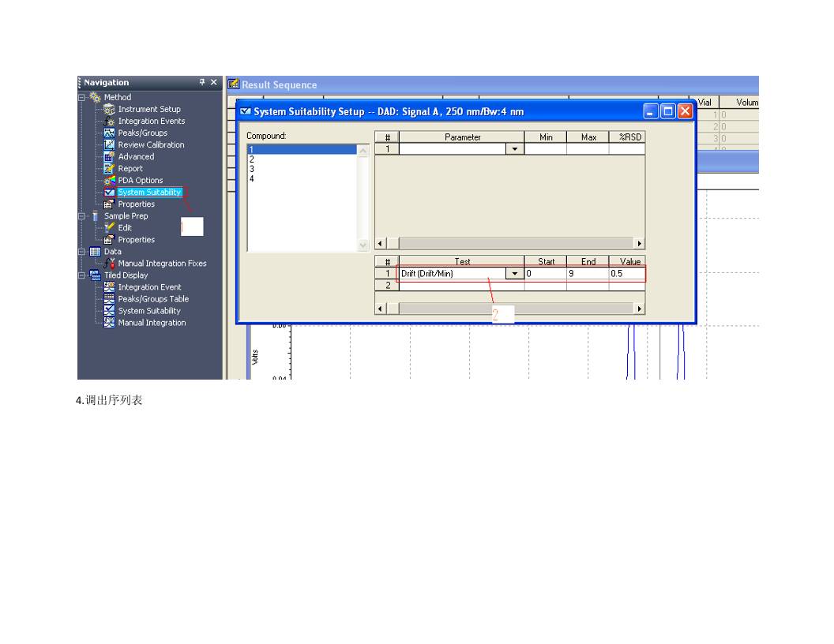The width and height of the screenshot is (834, 644).
Task: Select the Manual Integration Fixes icon
Action: 109,264
